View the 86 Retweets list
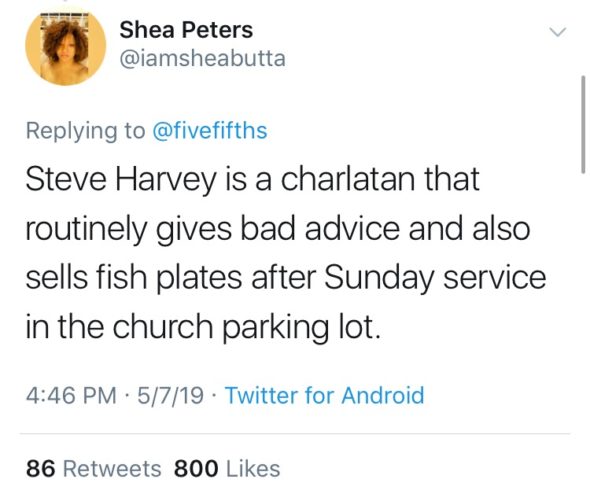The height and width of the screenshot is (490, 590). click(x=94, y=469)
